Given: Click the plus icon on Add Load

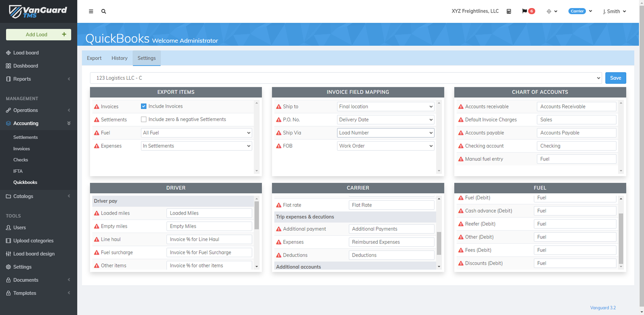Looking at the screenshot, I should coord(64,35).
